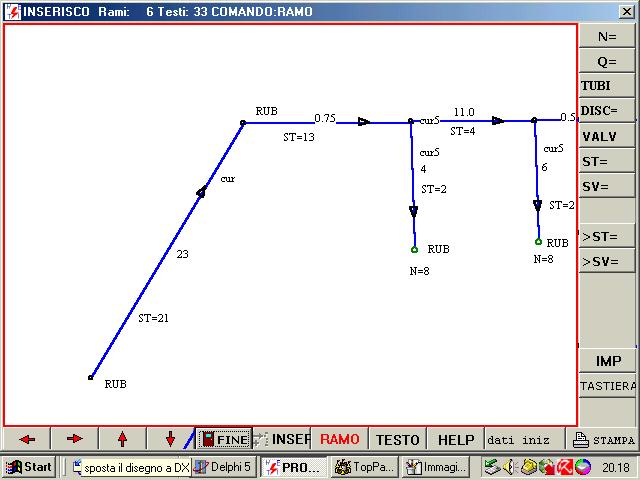Click the FINE button
640x480 pixels.
pos(224,439)
